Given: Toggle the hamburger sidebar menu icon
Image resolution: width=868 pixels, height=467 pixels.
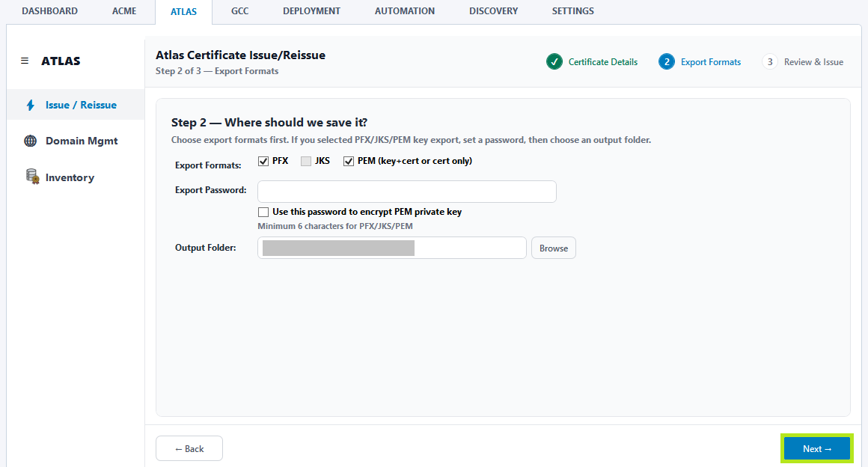Looking at the screenshot, I should click(x=25, y=61).
